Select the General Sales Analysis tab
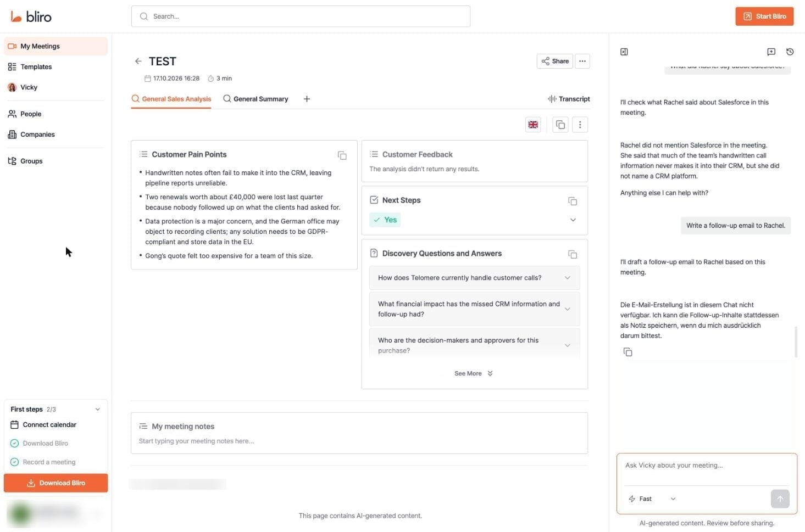The image size is (805, 532). point(171,99)
